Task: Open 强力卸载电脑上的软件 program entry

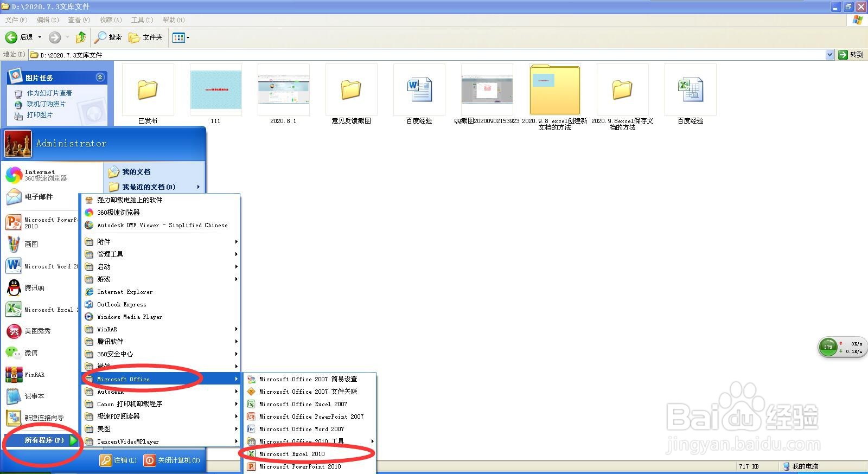Action: point(161,200)
